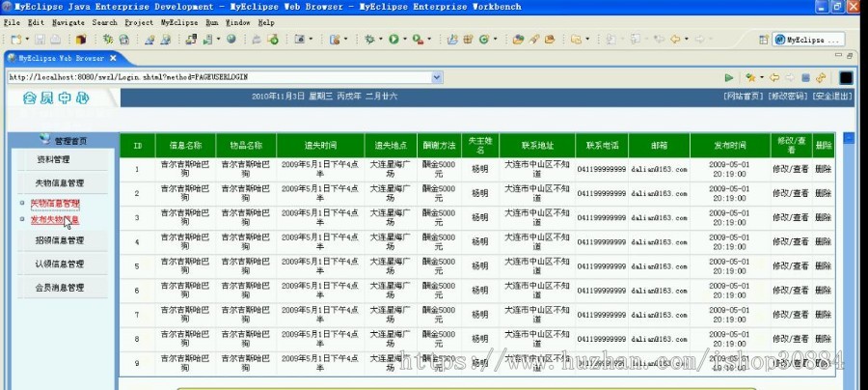Click the External Tools run icon

coord(418,40)
